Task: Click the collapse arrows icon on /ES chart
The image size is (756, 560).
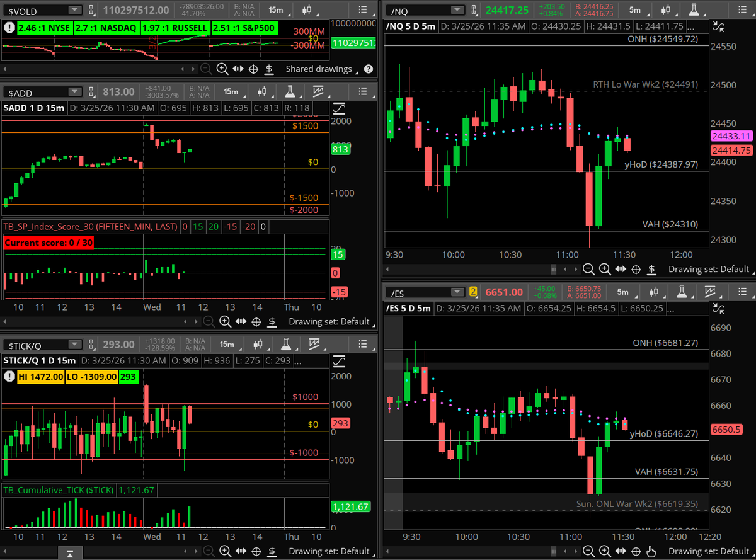Action: (x=718, y=309)
